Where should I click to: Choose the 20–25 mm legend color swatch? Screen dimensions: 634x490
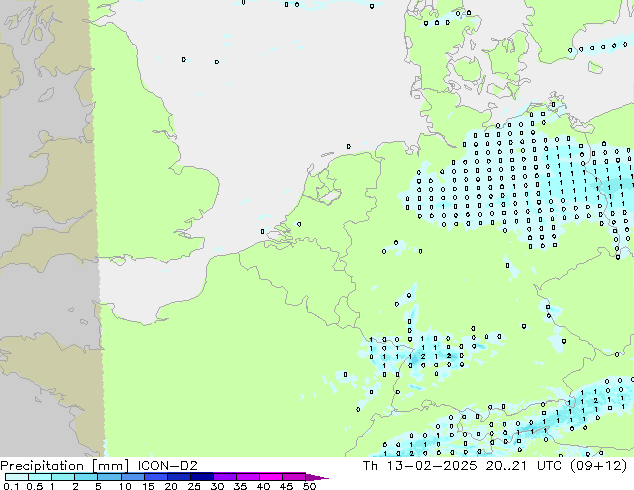(179, 477)
